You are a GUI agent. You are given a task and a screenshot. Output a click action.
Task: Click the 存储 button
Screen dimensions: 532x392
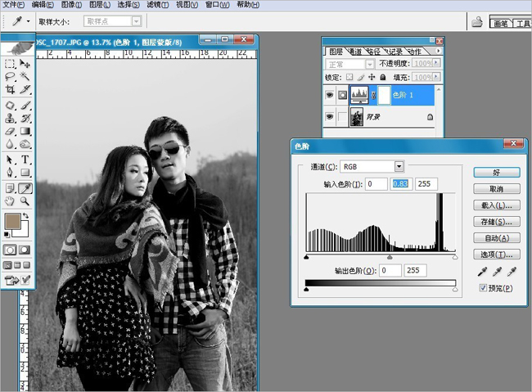(496, 222)
